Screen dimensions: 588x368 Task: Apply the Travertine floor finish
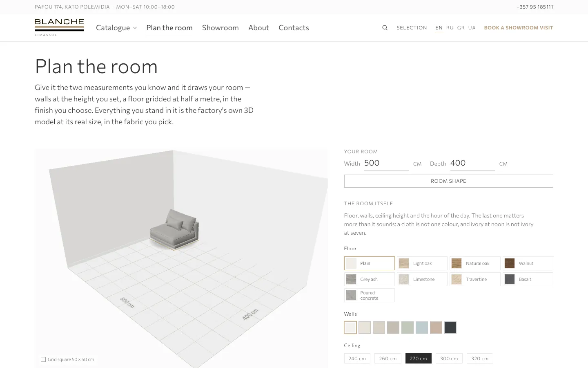[475, 279]
